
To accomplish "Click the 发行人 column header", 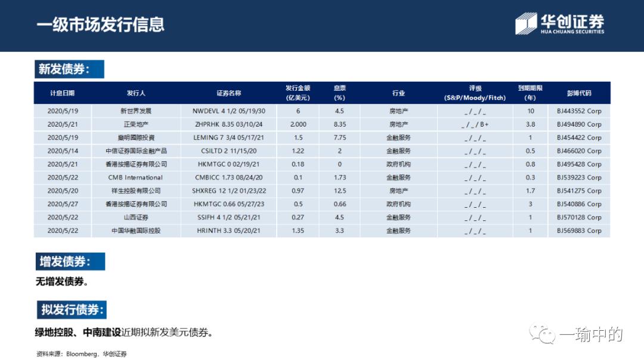I will (x=137, y=92).
